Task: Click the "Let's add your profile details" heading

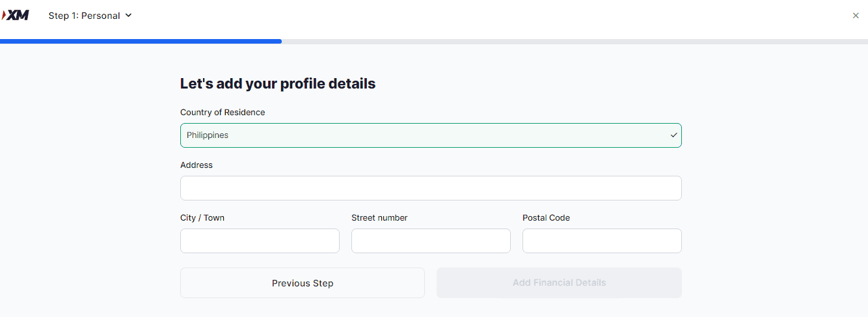Action: [278, 84]
